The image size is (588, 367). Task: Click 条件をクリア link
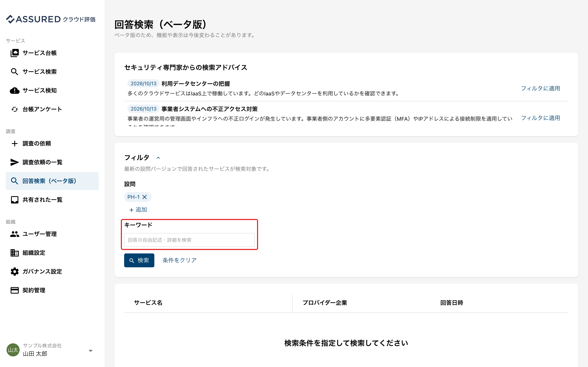pos(179,260)
